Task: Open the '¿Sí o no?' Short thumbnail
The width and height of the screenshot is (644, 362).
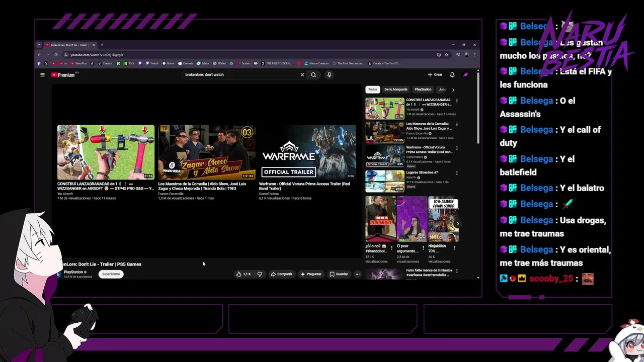Action: coord(380,219)
